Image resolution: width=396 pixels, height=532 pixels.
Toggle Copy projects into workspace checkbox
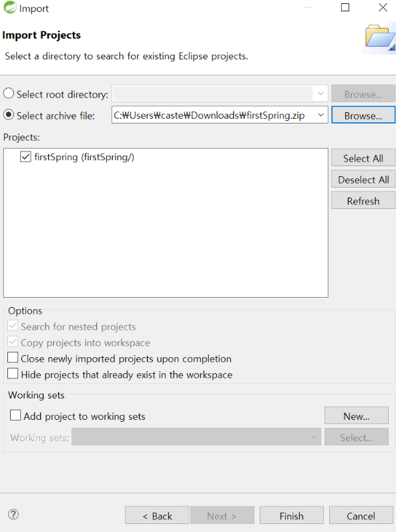[x=13, y=342]
